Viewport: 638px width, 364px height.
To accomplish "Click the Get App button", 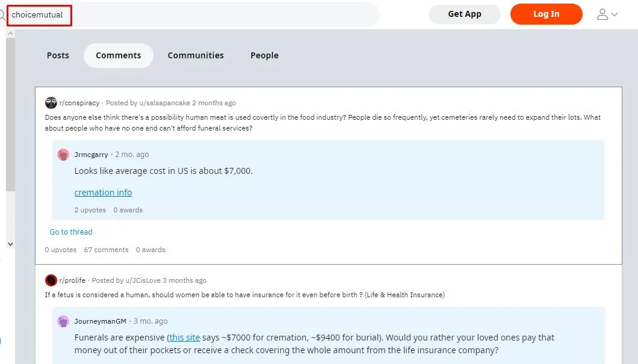I will click(465, 14).
